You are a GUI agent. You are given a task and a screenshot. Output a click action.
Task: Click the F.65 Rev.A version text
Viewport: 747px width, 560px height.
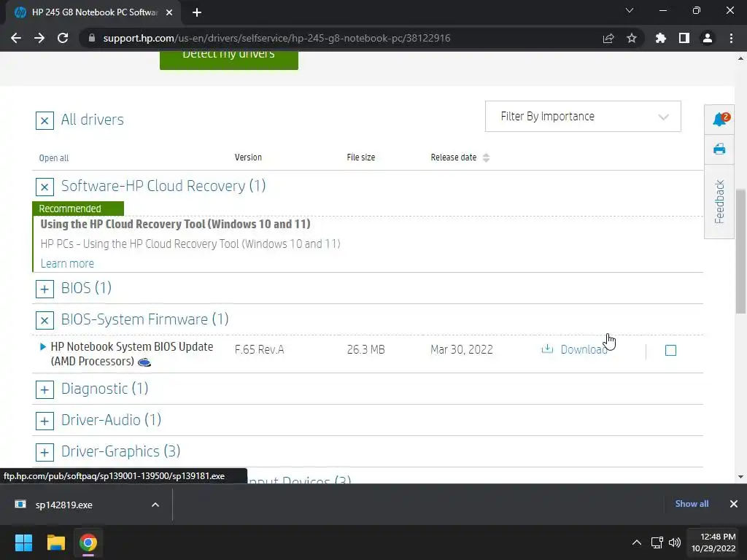point(260,350)
